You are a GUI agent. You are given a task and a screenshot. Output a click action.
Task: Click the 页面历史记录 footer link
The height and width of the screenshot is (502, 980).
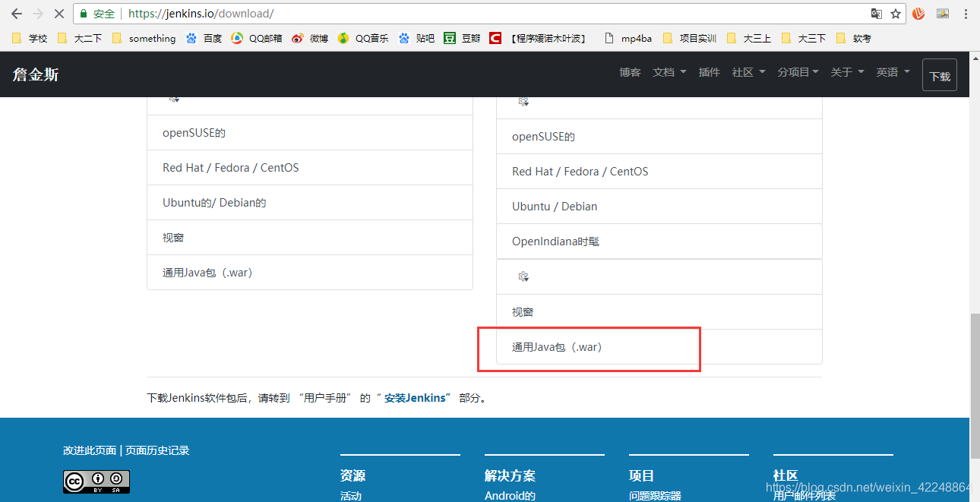(157, 450)
